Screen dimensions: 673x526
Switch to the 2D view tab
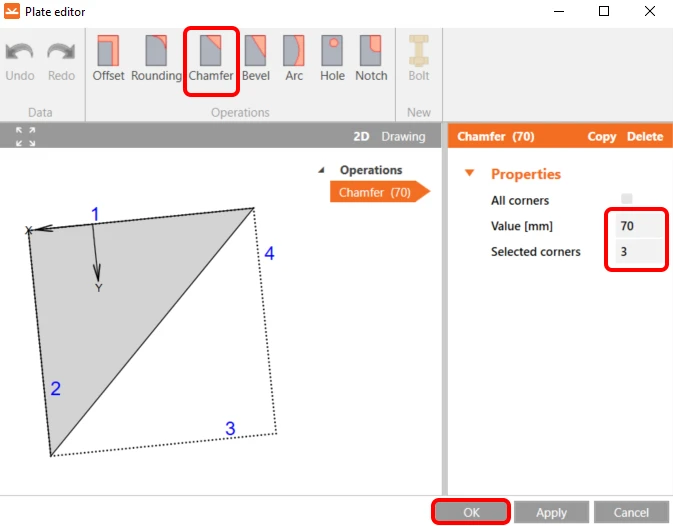coord(361,136)
